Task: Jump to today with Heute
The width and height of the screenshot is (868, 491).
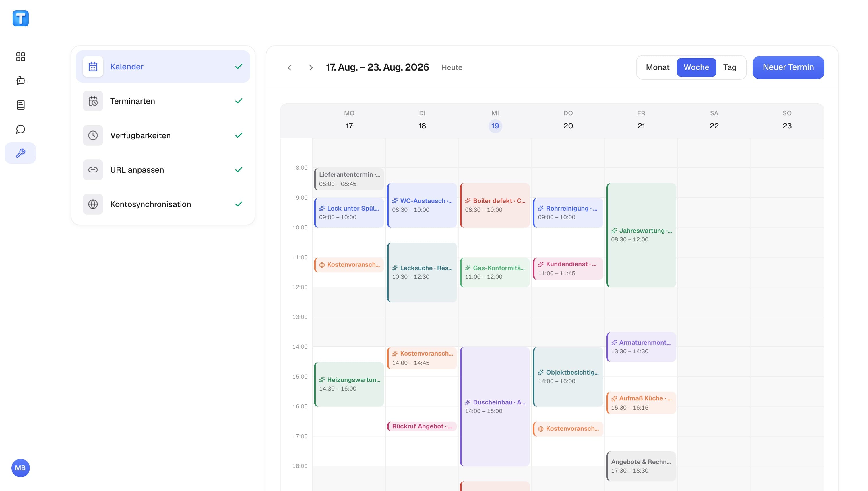Action: coord(452,67)
